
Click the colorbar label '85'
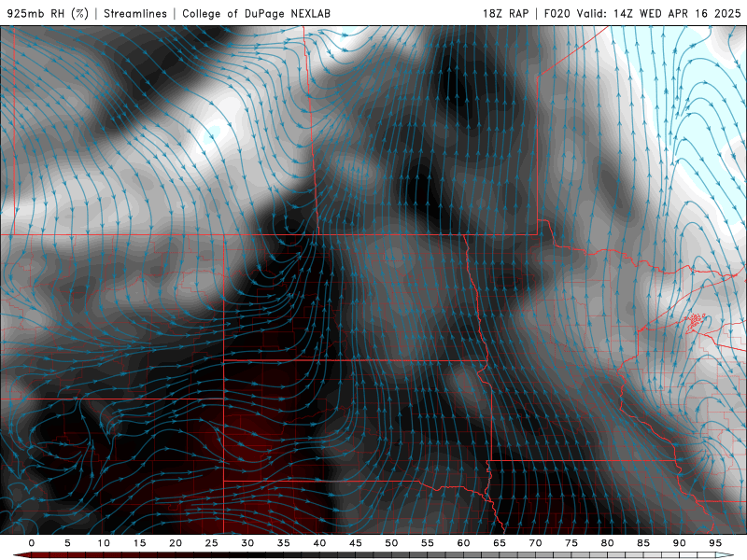643,543
